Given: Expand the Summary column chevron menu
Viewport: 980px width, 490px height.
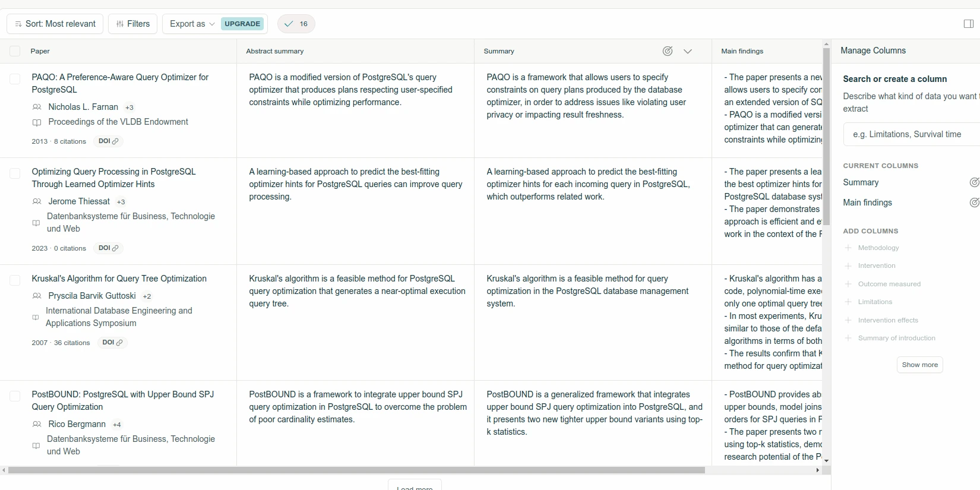Looking at the screenshot, I should (688, 51).
